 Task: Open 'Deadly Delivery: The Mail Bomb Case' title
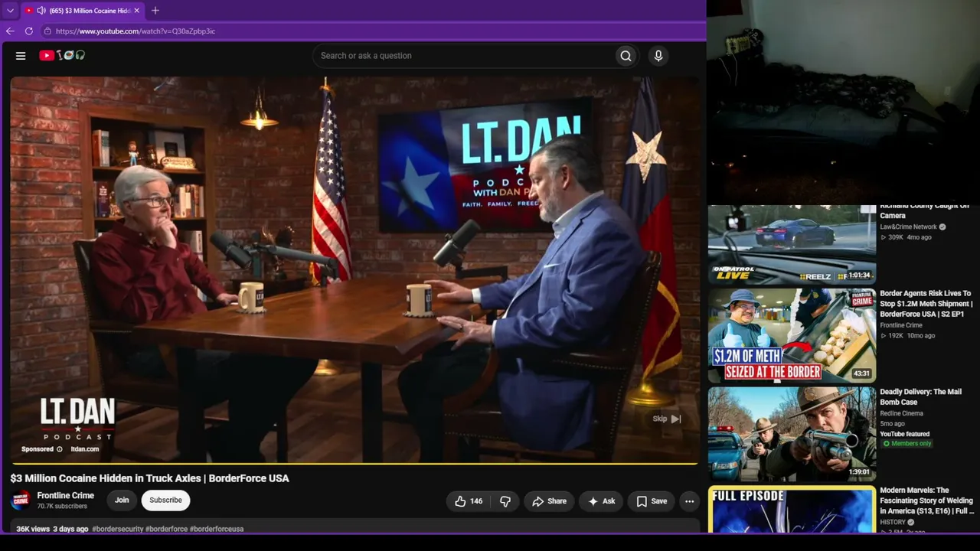tap(920, 396)
